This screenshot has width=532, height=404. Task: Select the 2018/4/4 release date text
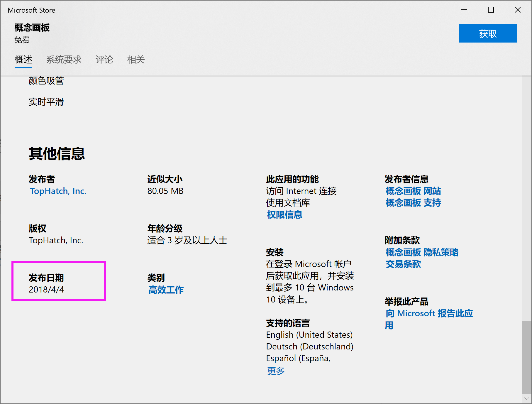coord(46,290)
